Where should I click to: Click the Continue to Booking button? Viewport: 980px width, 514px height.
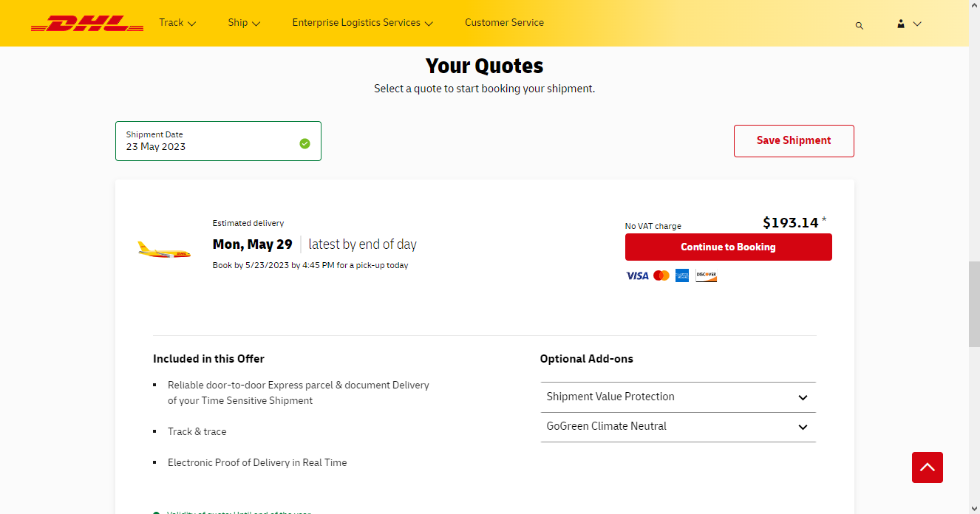click(729, 247)
